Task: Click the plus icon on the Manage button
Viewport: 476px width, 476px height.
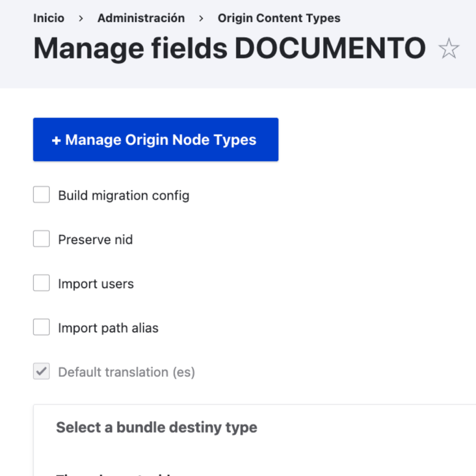Action: pos(56,140)
